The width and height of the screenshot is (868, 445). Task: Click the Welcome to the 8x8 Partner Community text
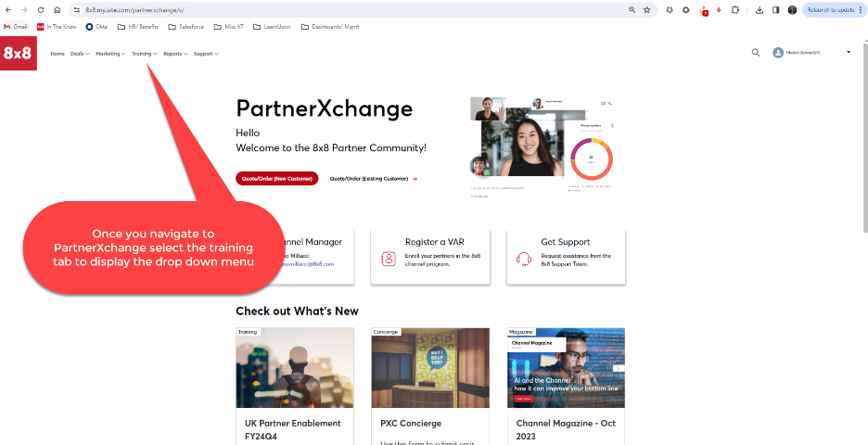point(331,147)
